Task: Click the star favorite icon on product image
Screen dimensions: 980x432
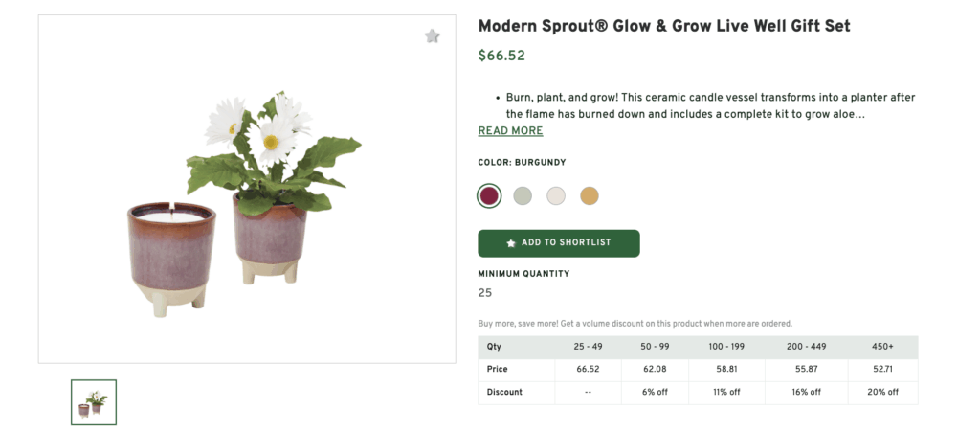Action: click(x=432, y=36)
